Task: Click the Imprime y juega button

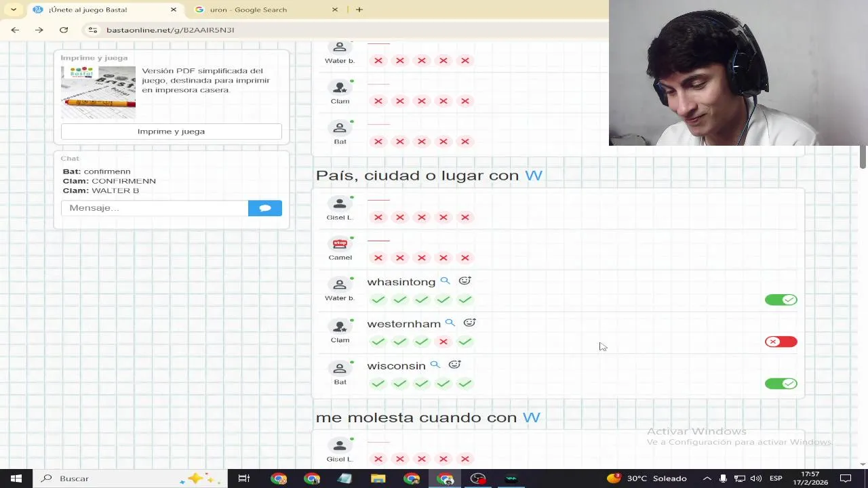Action: click(x=172, y=131)
